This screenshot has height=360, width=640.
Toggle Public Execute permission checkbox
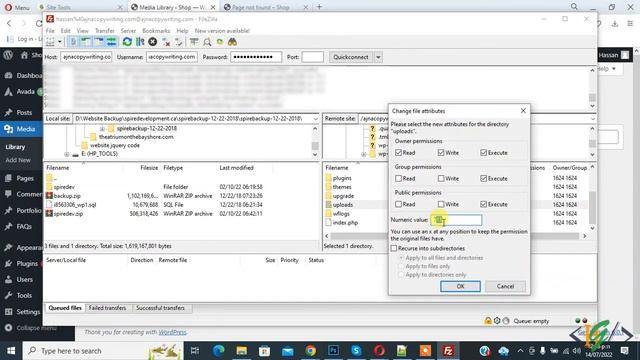pos(484,204)
